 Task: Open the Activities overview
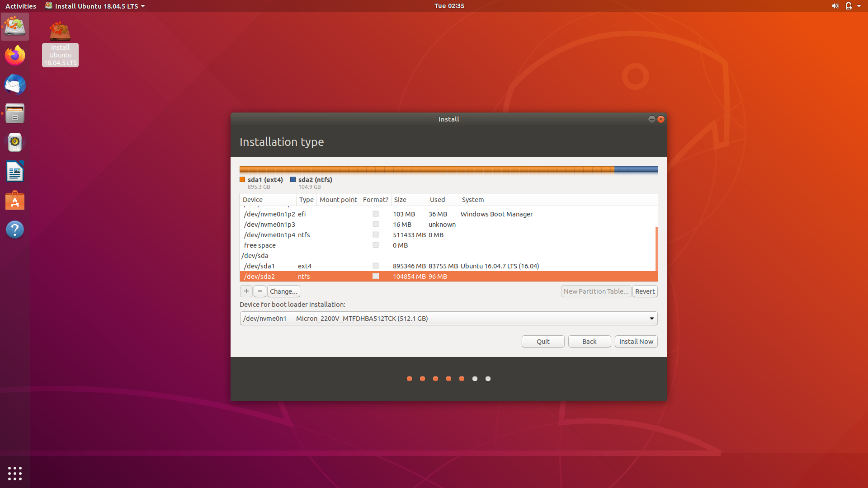tap(21, 6)
